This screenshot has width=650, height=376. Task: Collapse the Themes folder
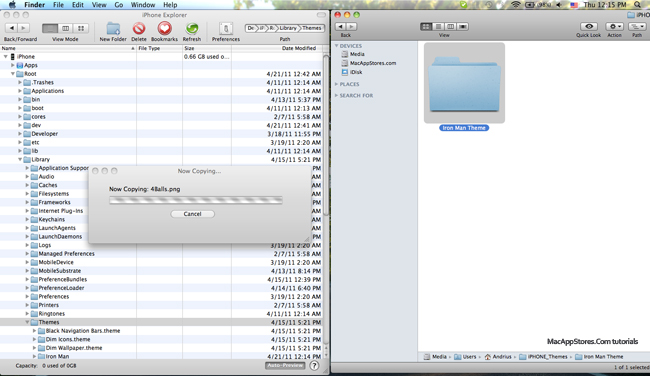[27, 322]
